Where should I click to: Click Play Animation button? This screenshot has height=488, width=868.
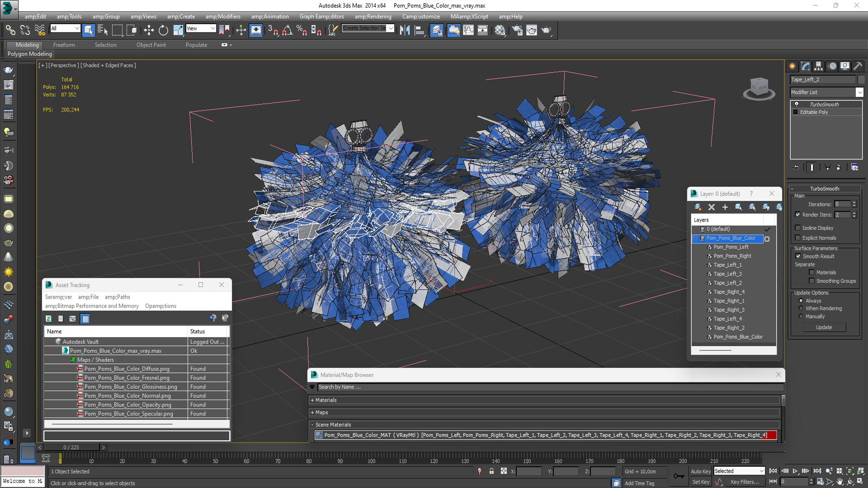pyautogui.click(x=795, y=471)
